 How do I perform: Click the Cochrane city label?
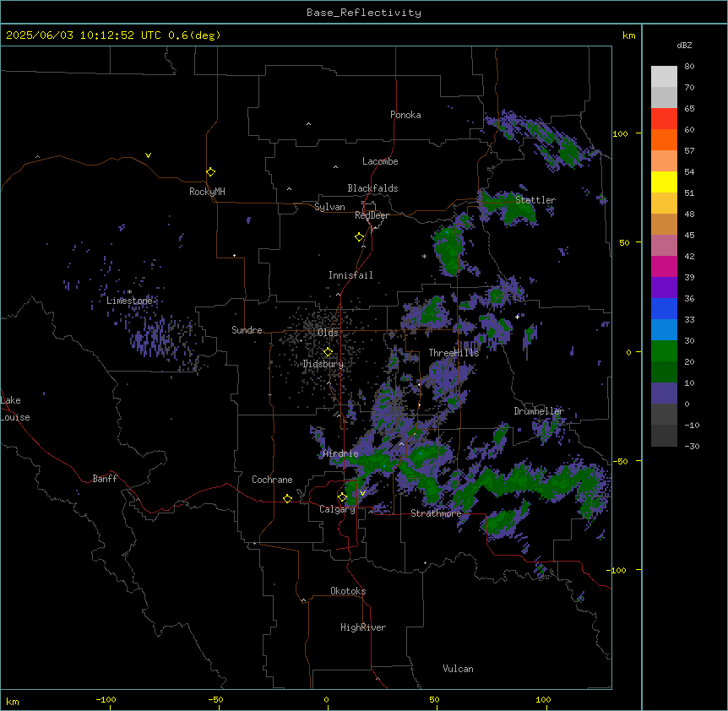(x=272, y=480)
